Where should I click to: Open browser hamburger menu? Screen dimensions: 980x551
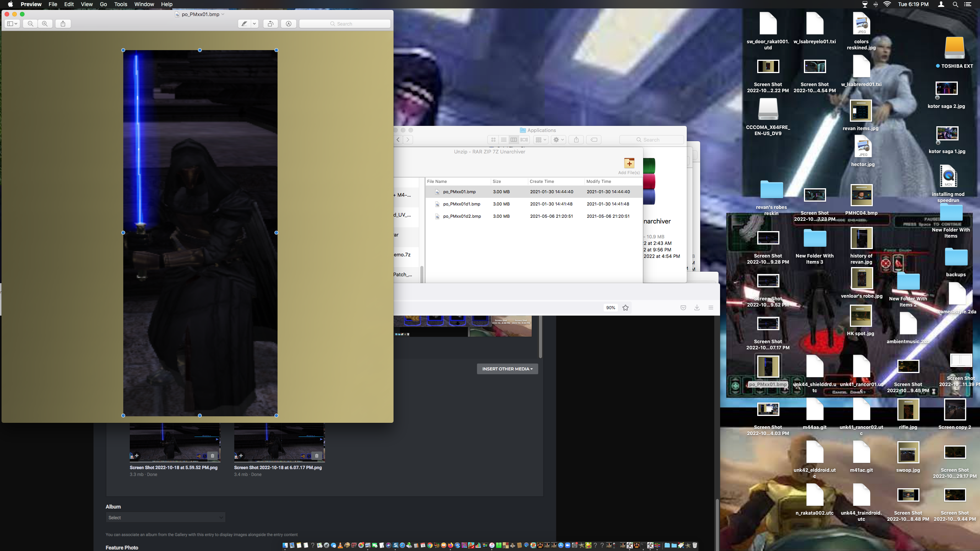pos(711,308)
